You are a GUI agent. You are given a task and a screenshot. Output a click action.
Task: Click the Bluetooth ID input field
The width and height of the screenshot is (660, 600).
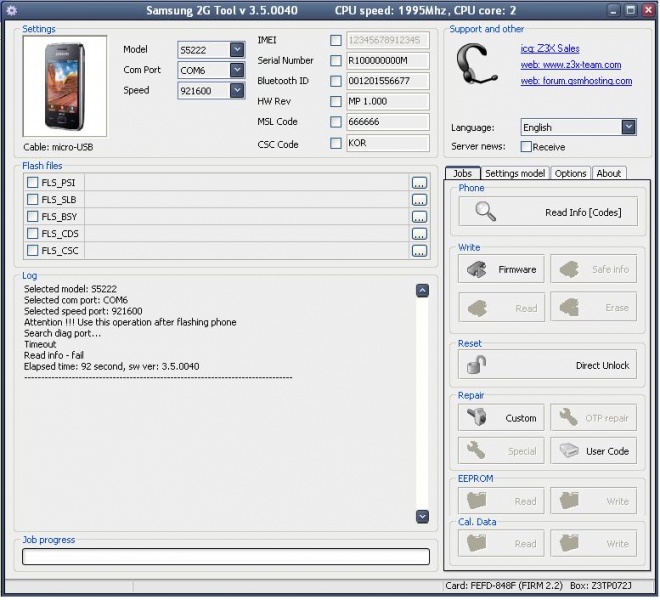(x=388, y=81)
